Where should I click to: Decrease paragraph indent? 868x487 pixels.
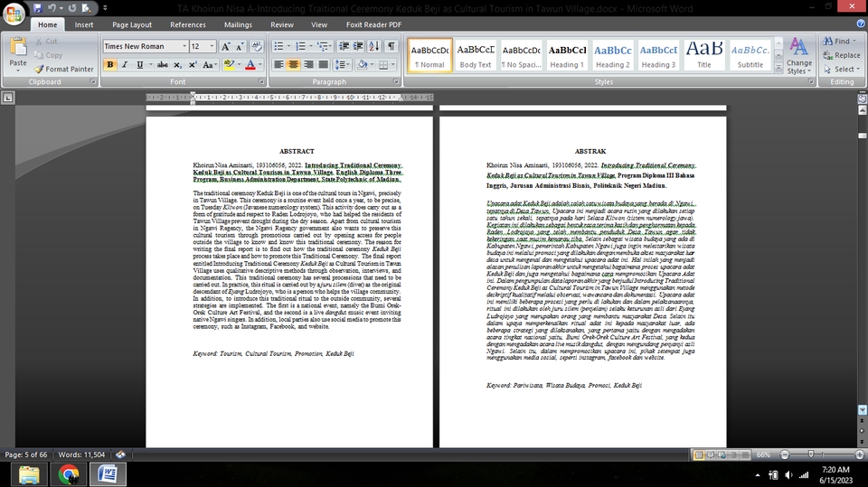(x=344, y=46)
